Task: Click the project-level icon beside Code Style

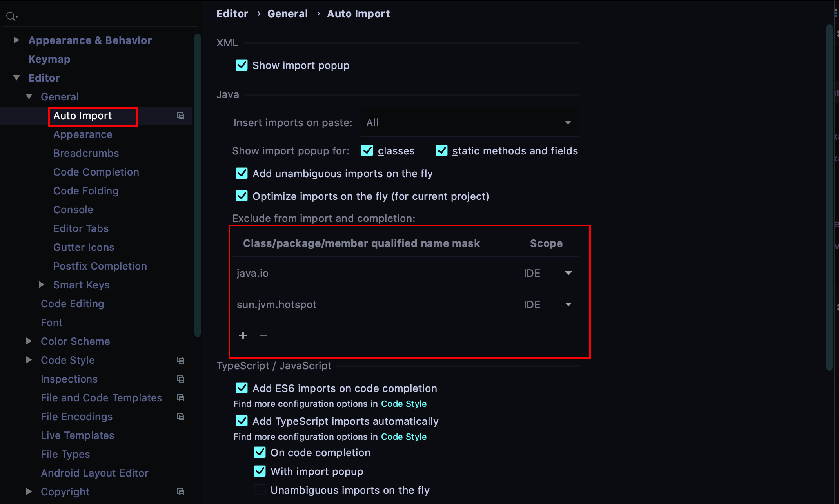Action: 181,360
